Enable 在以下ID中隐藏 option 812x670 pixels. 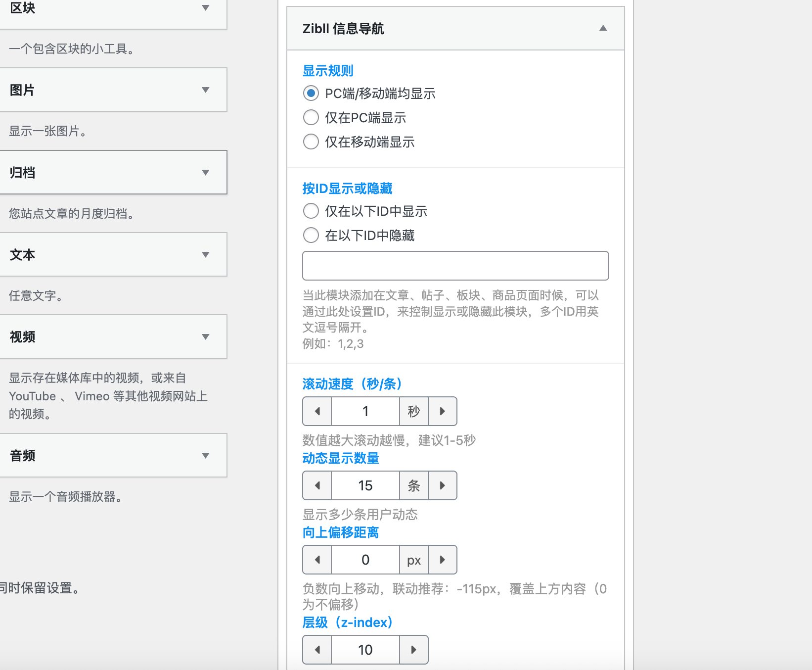(311, 235)
